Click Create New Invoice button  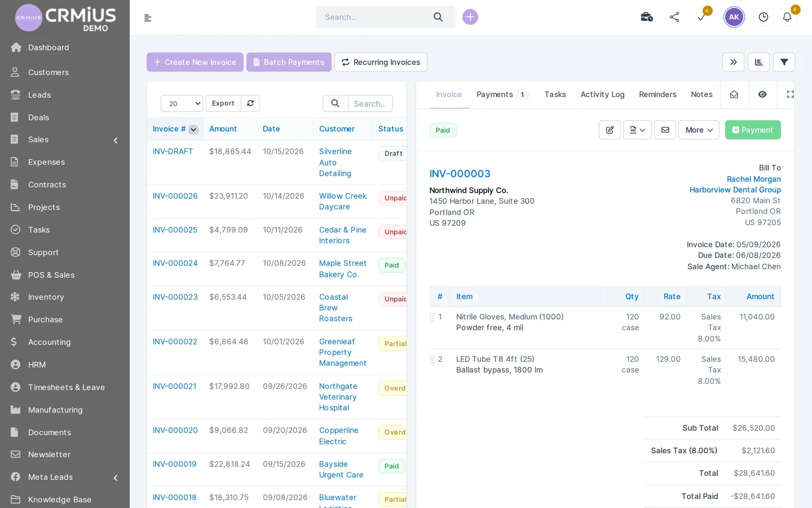(195, 62)
